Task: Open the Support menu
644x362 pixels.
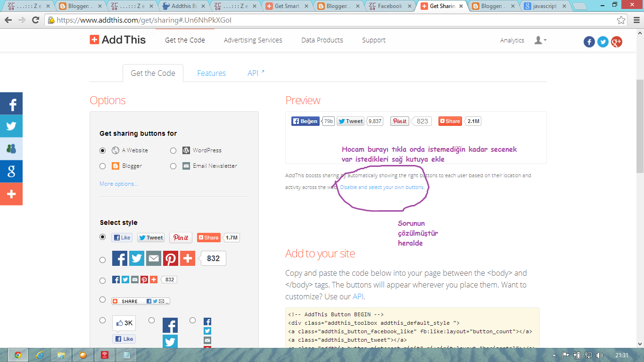Action: click(x=374, y=40)
